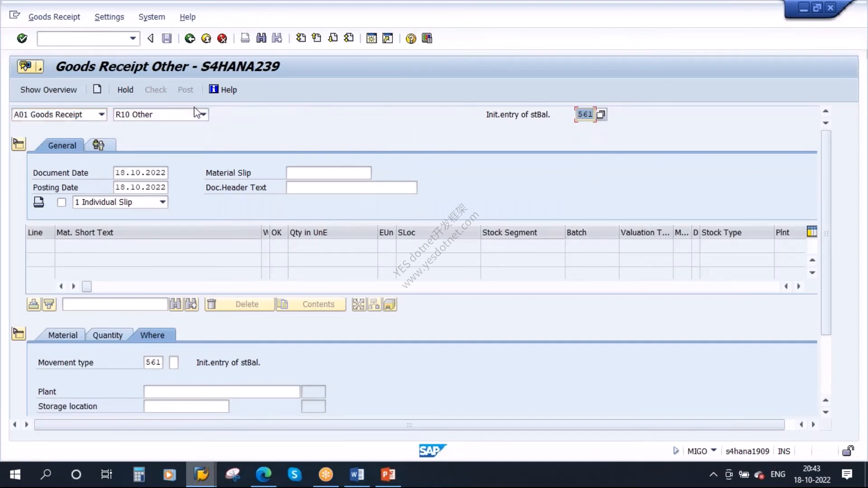Click the item search binoculars icon

(176, 304)
